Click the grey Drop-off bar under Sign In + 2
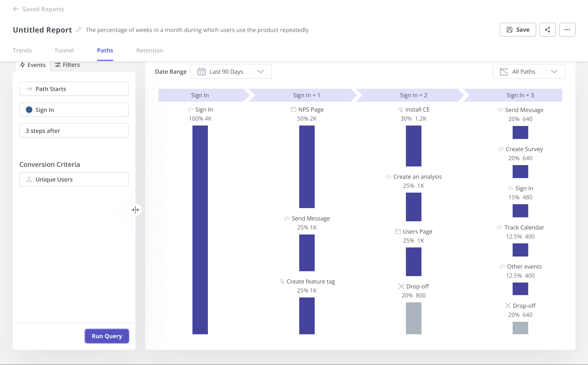588x365 pixels. [x=413, y=319]
